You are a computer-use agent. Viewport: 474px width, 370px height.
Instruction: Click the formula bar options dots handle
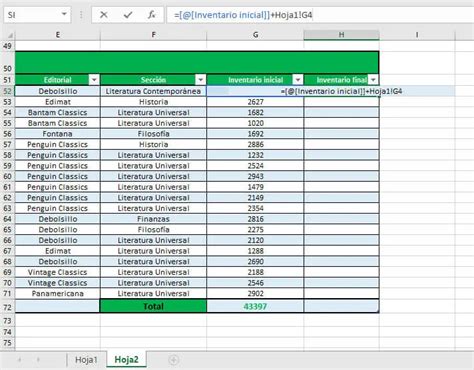coord(81,15)
